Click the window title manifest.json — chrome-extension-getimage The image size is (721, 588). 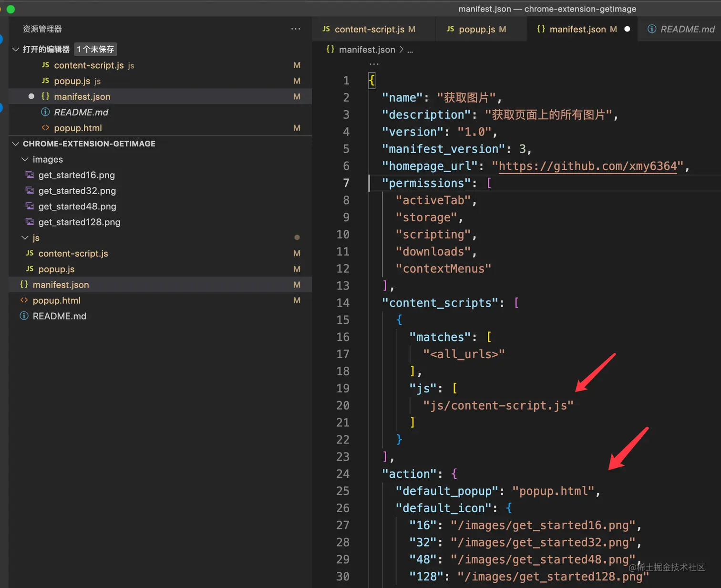tap(547, 9)
